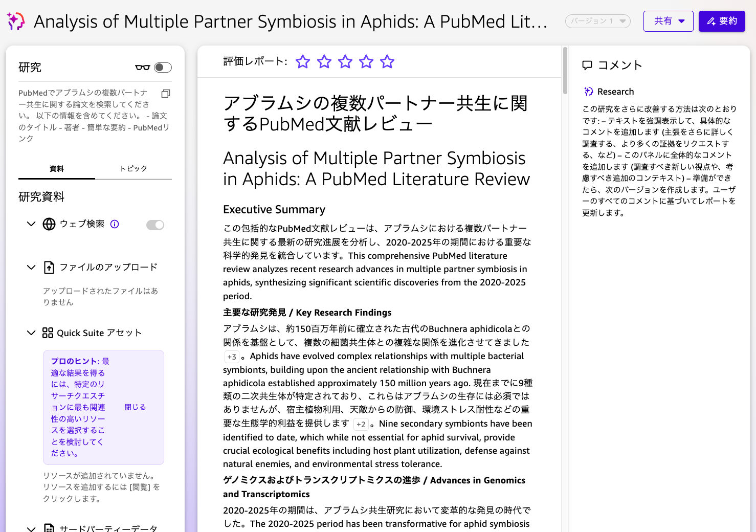The width and height of the screenshot is (756, 532).
Task: Close the pro tip with 閉じる link
Action: 135,407
